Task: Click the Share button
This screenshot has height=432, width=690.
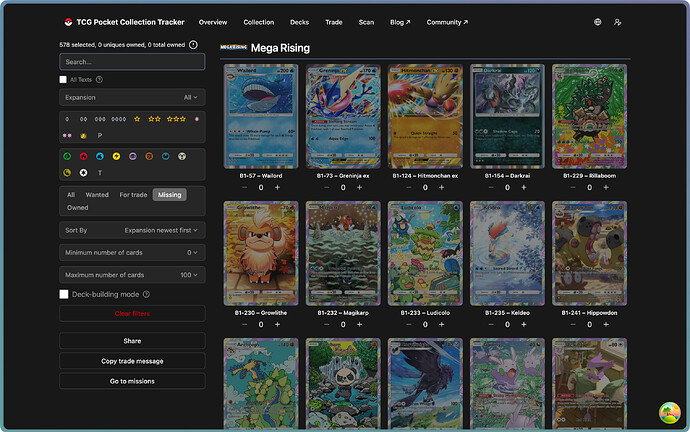Action: tap(132, 341)
